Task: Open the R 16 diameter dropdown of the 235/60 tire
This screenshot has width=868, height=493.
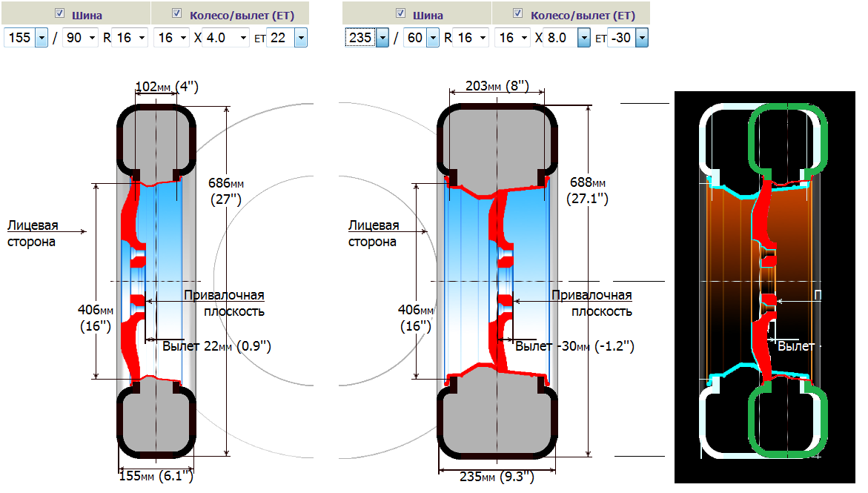Action: (471, 38)
